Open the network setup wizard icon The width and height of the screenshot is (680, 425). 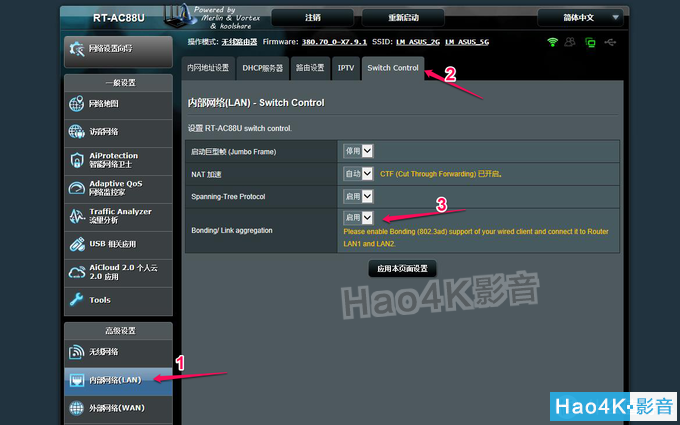77,49
